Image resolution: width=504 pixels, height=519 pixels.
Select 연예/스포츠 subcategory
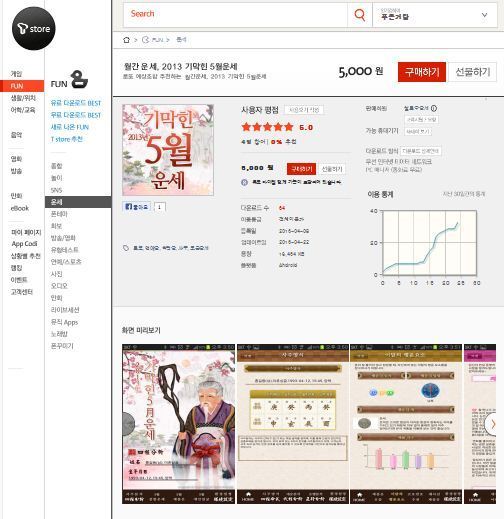tap(66, 262)
